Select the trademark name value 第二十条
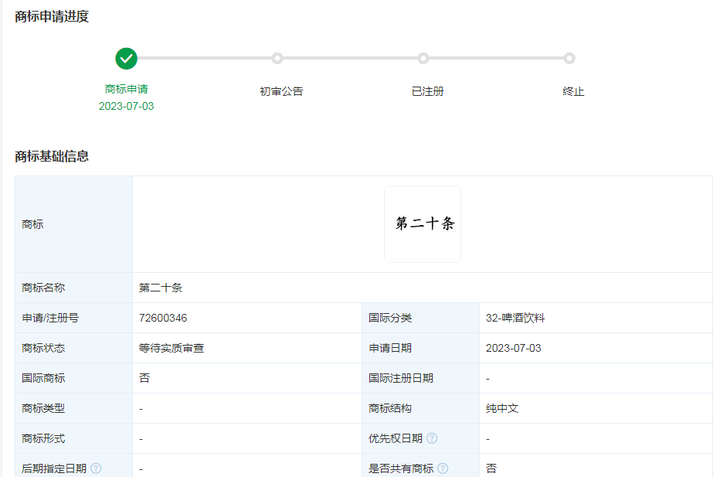Image resolution: width=720 pixels, height=477 pixels. [161, 288]
